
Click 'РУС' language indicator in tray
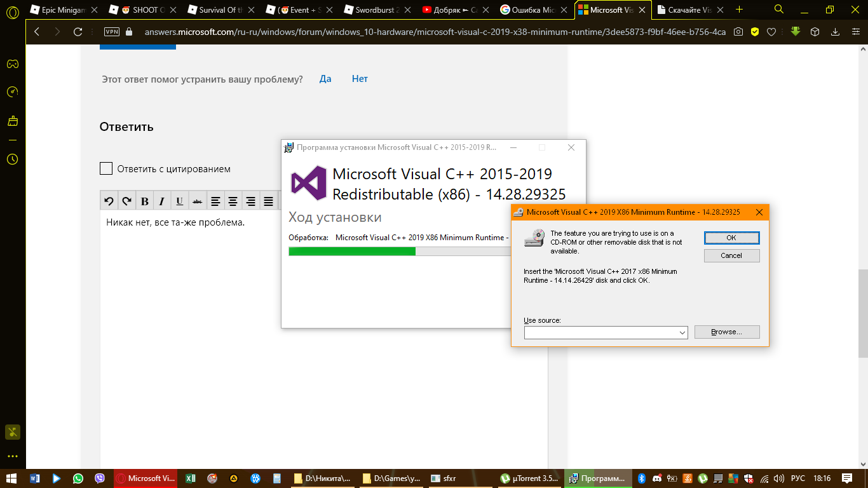(x=798, y=478)
